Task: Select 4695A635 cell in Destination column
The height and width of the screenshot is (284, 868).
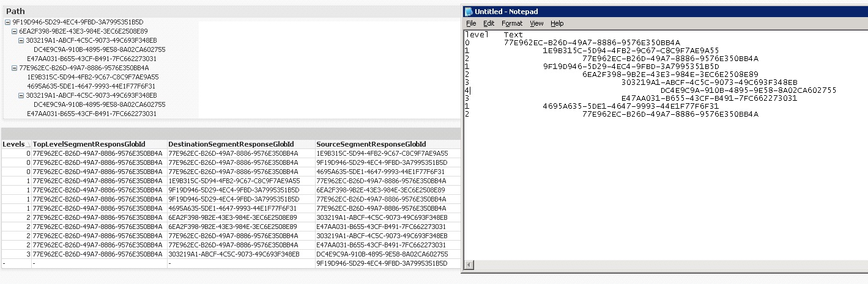Action: click(241, 208)
